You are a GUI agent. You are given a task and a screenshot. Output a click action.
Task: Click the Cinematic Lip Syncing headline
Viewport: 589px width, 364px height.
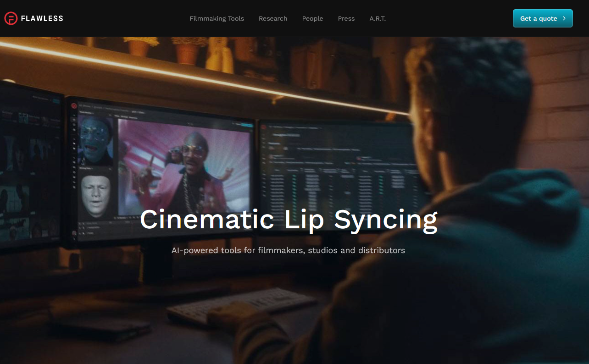(x=289, y=220)
